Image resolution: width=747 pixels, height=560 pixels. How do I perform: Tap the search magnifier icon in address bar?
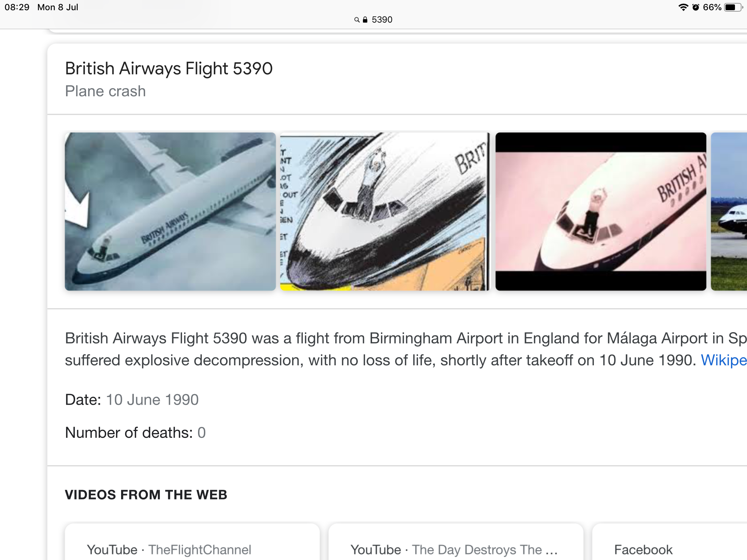[357, 20]
